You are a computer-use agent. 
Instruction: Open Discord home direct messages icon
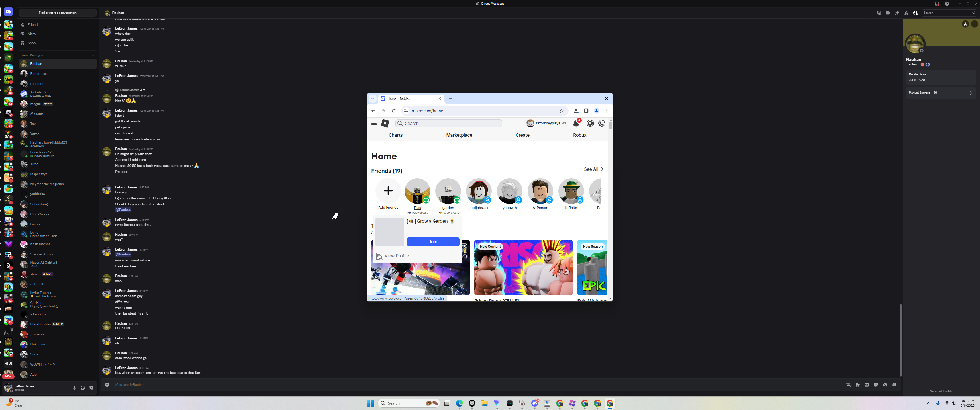8,12
